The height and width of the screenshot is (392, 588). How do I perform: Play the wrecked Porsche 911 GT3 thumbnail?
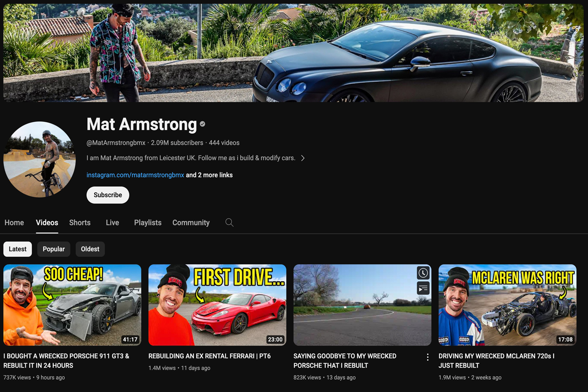(x=72, y=305)
